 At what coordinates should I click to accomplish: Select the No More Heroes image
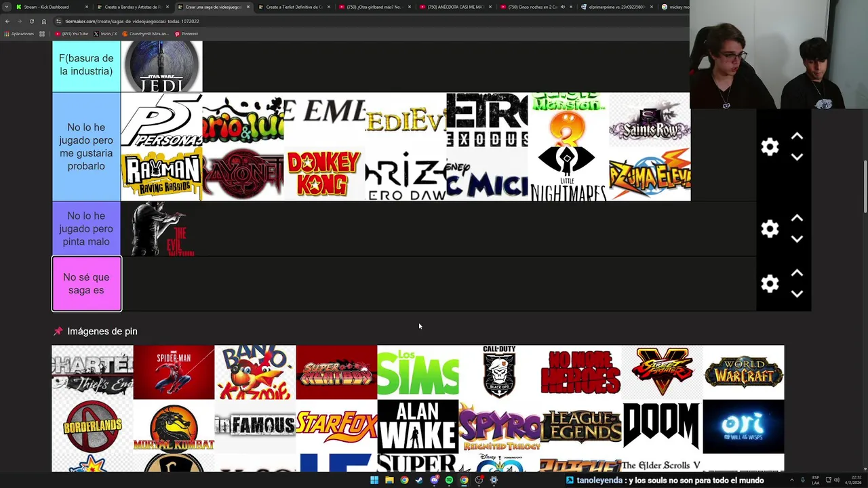[x=580, y=372]
